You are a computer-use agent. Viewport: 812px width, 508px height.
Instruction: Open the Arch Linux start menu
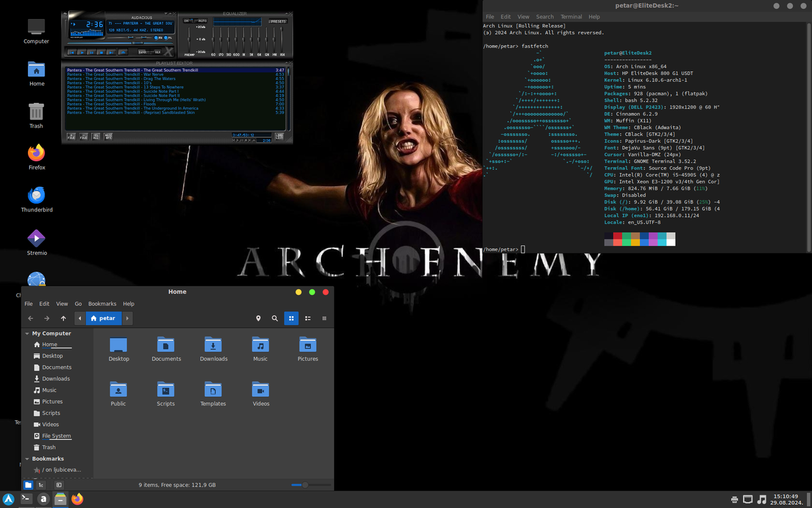(x=9, y=499)
